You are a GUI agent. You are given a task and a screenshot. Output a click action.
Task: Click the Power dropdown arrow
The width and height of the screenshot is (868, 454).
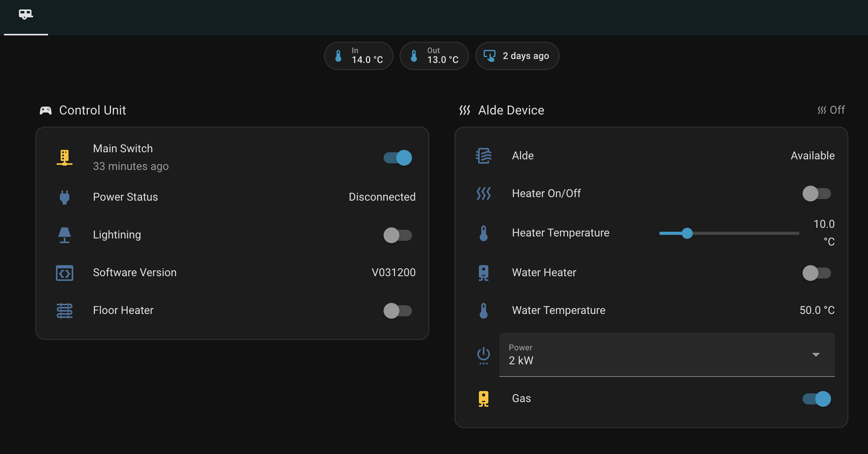(x=816, y=355)
